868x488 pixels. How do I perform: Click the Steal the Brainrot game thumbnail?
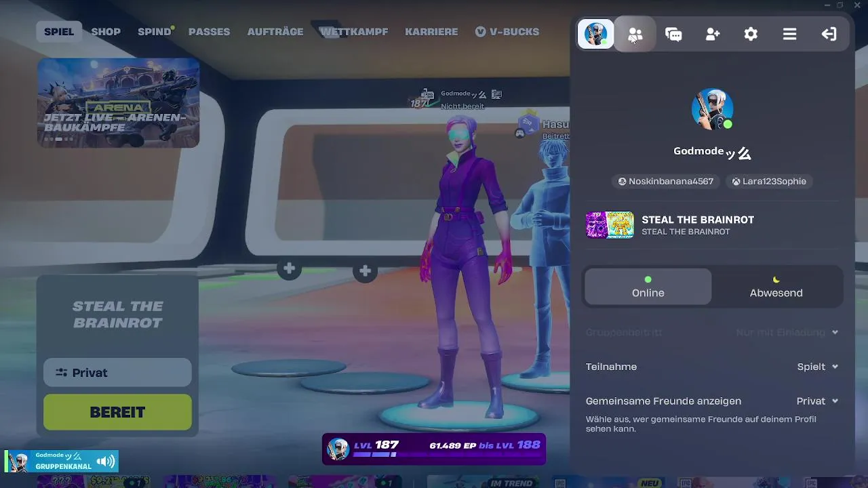tap(610, 225)
